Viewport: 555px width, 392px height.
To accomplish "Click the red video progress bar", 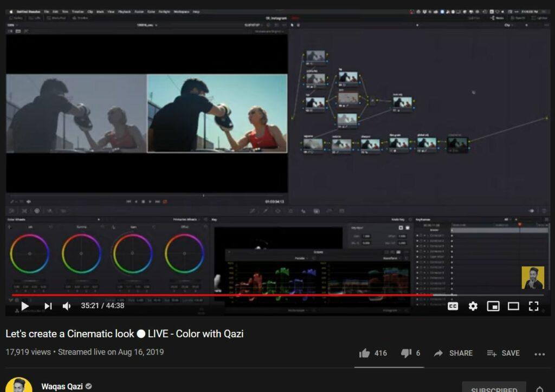I will point(217,294).
